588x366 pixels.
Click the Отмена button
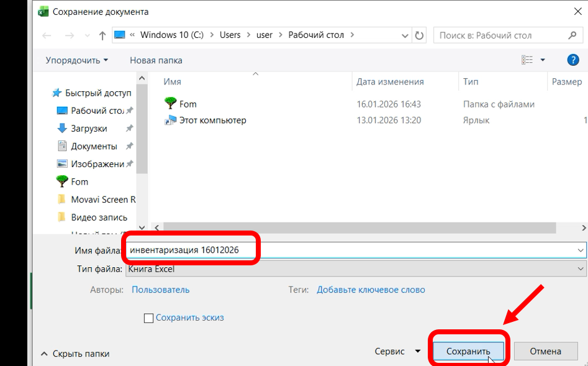pos(545,351)
